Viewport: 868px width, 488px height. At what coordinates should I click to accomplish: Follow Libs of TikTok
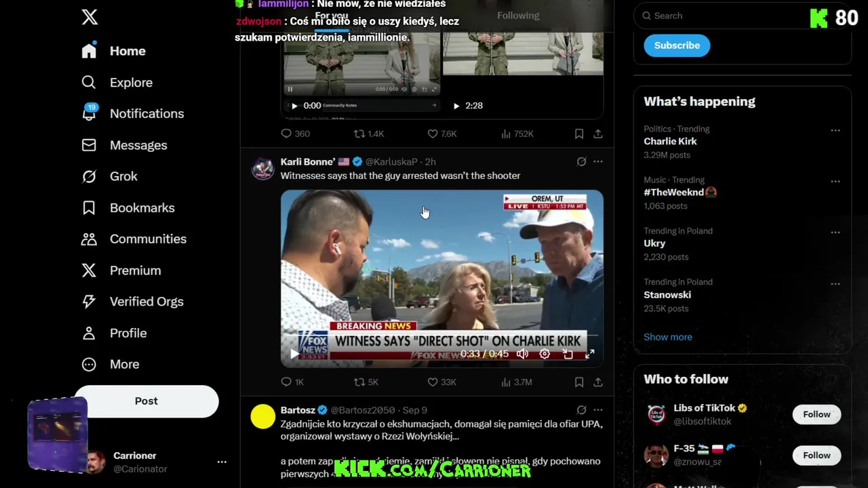pos(816,414)
